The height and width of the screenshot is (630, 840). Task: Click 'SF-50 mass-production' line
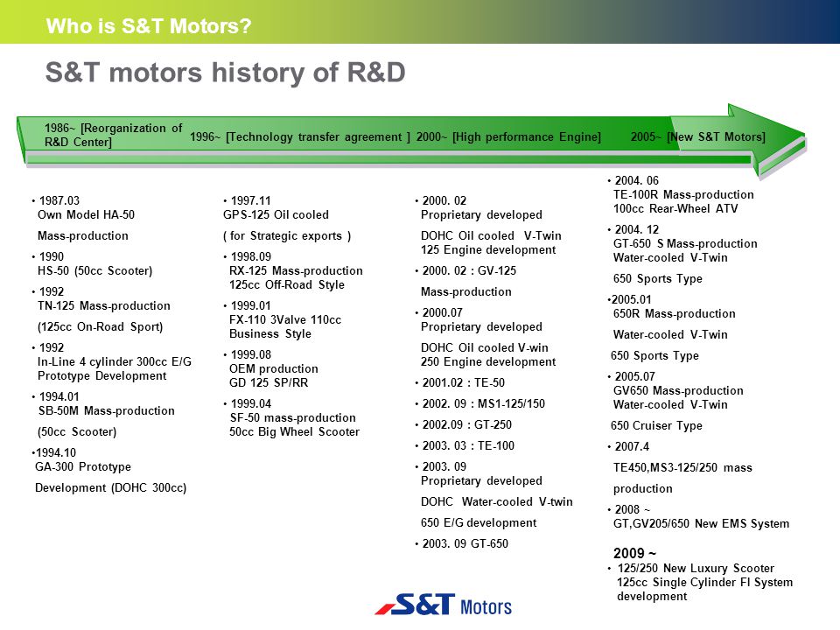292,418
